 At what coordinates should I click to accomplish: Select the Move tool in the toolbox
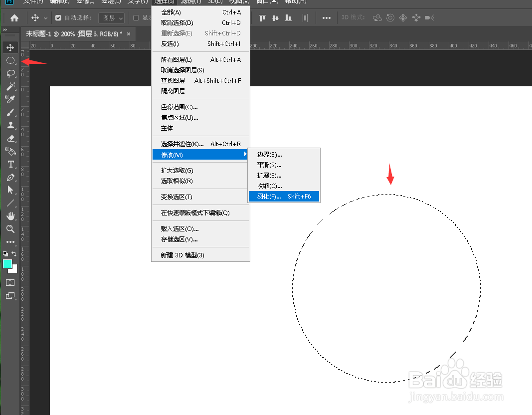pos(10,47)
